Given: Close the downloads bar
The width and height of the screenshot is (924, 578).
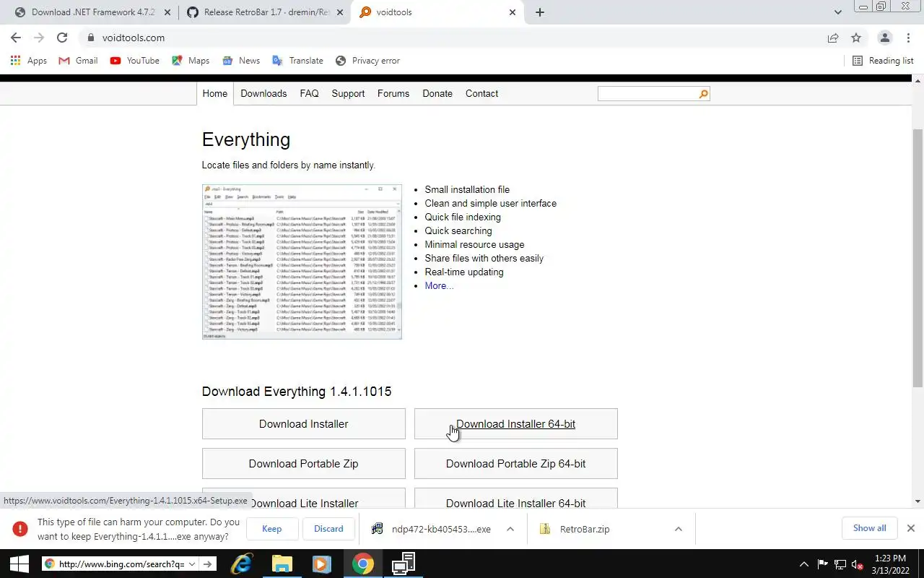Looking at the screenshot, I should click(x=911, y=528).
